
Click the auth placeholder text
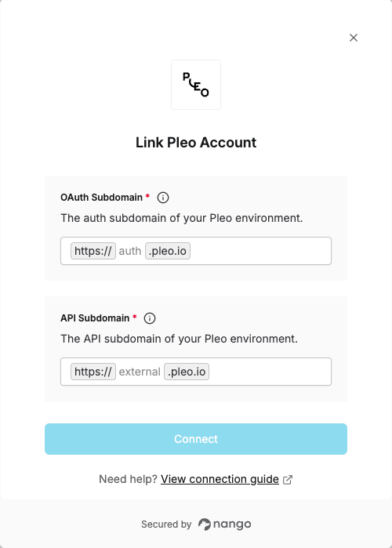(130, 251)
